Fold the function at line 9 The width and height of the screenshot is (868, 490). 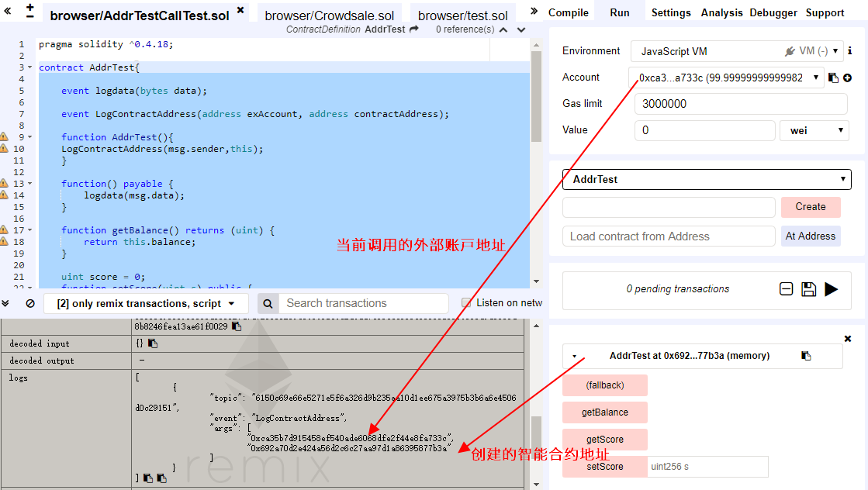tap(30, 137)
